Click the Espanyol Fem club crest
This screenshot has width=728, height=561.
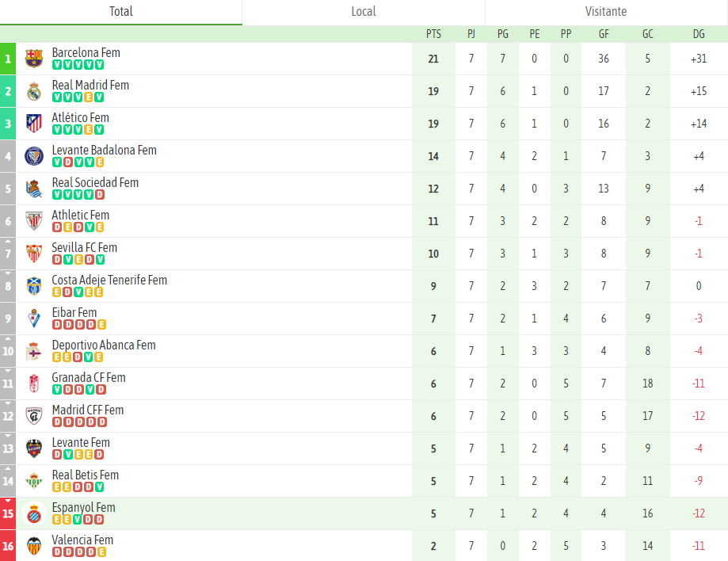point(34,513)
